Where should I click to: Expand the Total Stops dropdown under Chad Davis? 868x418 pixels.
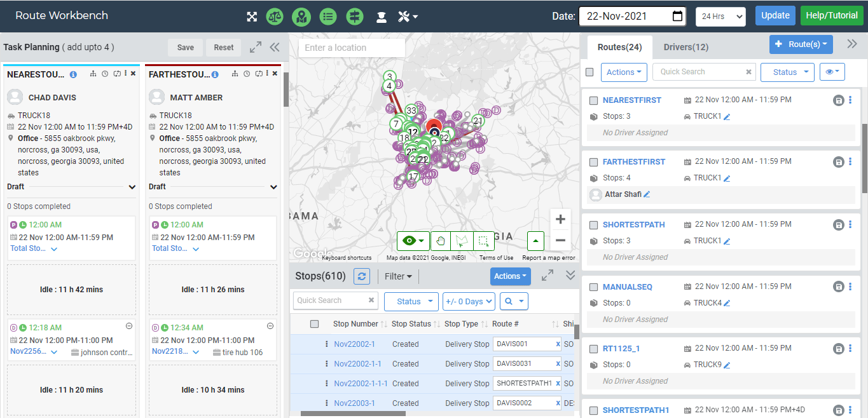(53, 248)
